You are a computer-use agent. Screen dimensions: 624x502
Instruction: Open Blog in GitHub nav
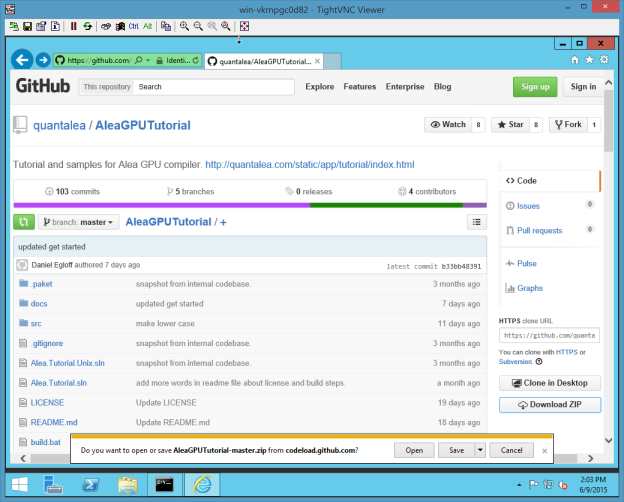point(443,87)
